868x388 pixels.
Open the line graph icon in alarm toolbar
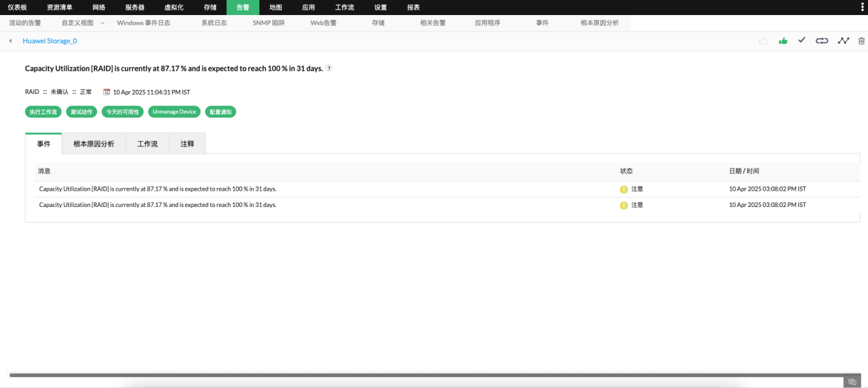[x=843, y=40]
